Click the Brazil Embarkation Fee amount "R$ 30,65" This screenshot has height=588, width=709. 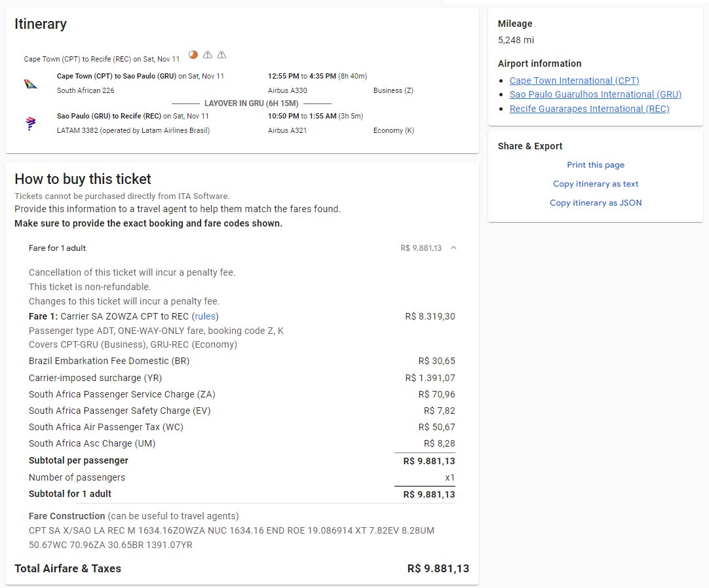pyautogui.click(x=437, y=361)
